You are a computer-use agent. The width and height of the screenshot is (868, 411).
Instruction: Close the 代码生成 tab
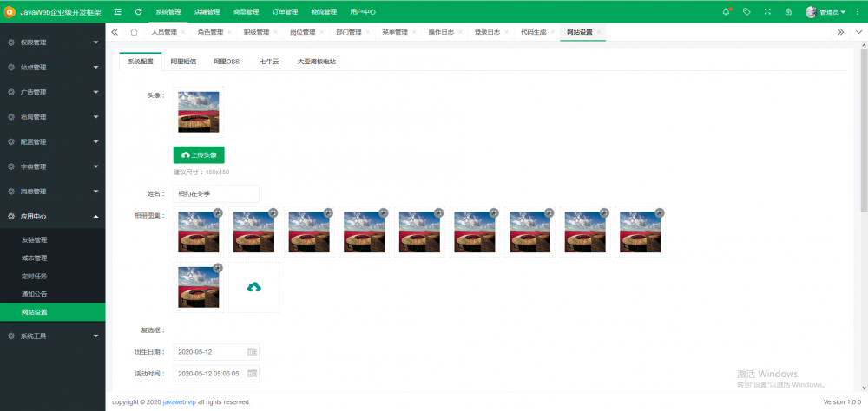[552, 32]
